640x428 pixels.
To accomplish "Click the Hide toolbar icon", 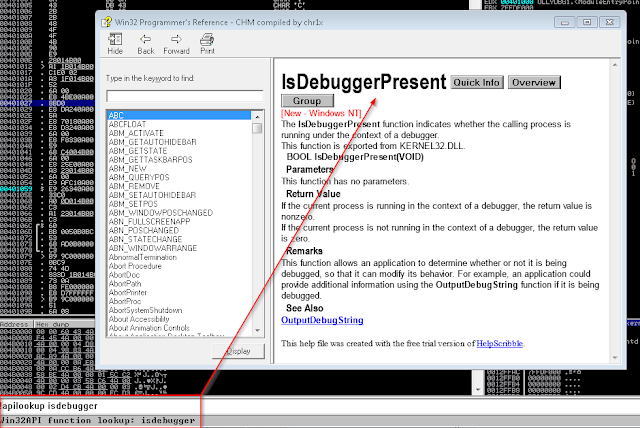I will click(115, 44).
